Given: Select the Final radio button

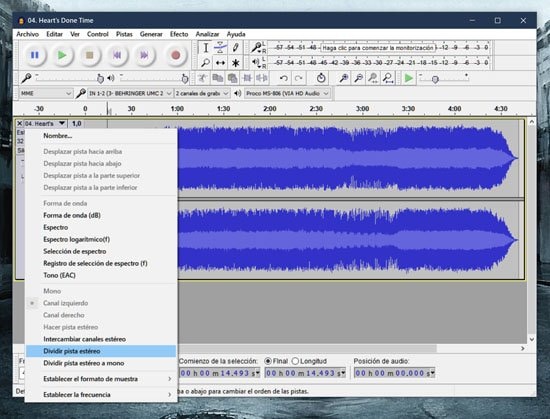Looking at the screenshot, I should pos(268,361).
